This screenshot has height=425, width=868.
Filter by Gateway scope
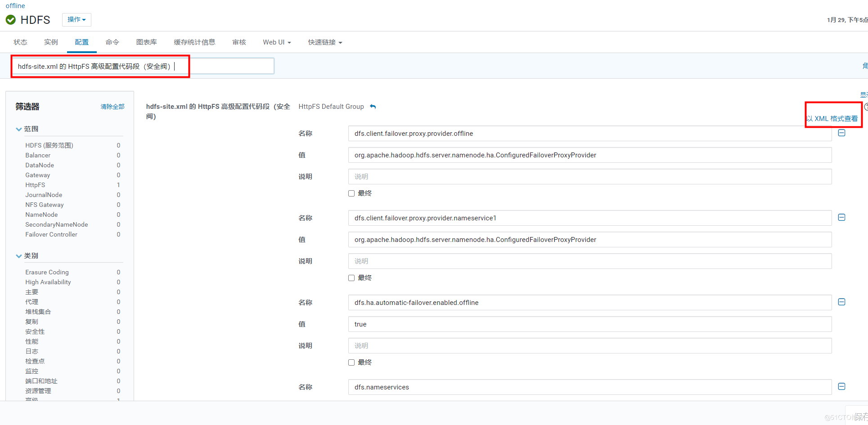pos(38,175)
